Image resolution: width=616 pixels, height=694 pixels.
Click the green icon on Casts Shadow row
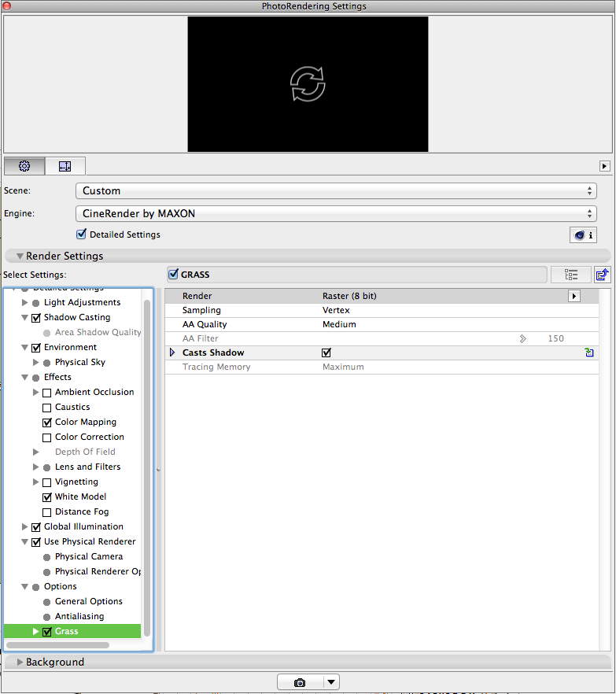[589, 353]
